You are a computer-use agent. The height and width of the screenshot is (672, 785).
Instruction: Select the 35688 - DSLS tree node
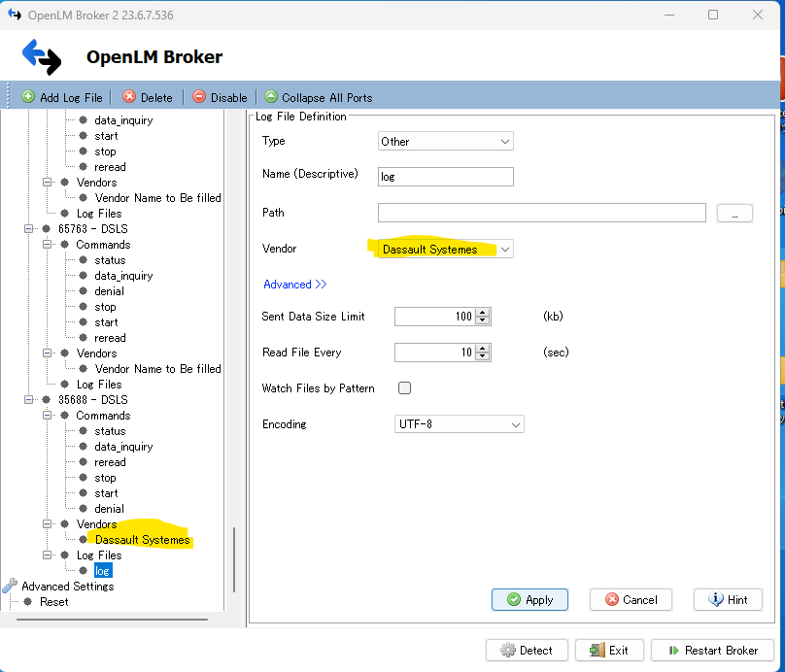point(93,400)
